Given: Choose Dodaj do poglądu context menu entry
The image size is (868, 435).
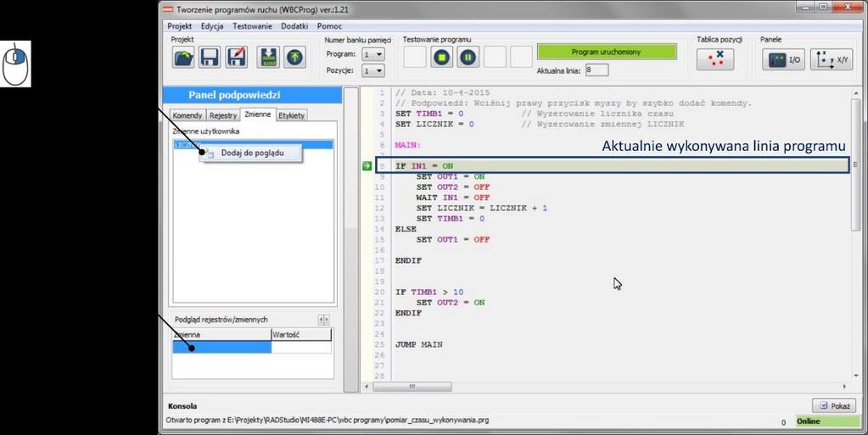Looking at the screenshot, I should point(252,153).
